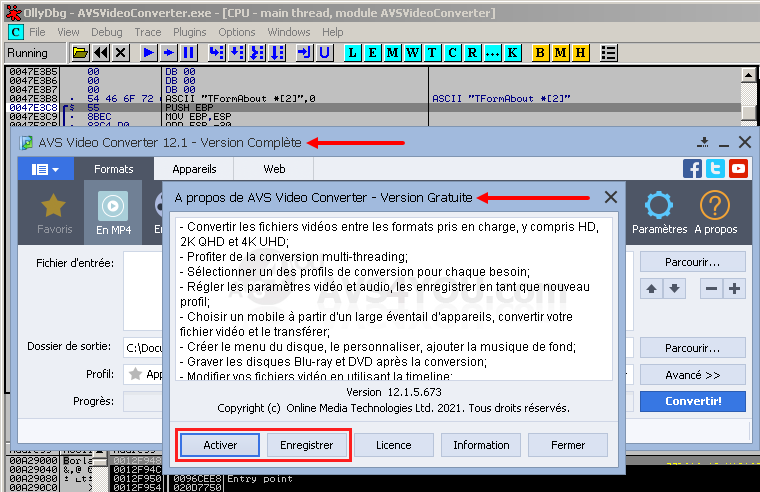
Task: Open OllyDbg Debug menu
Action: pos(107,32)
